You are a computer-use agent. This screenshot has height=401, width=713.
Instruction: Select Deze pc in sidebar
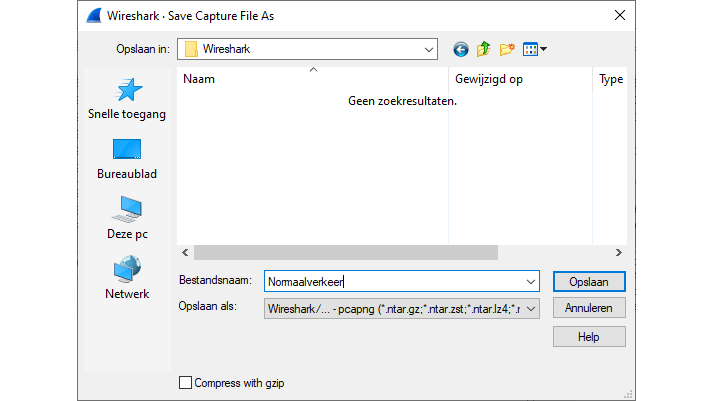[127, 218]
